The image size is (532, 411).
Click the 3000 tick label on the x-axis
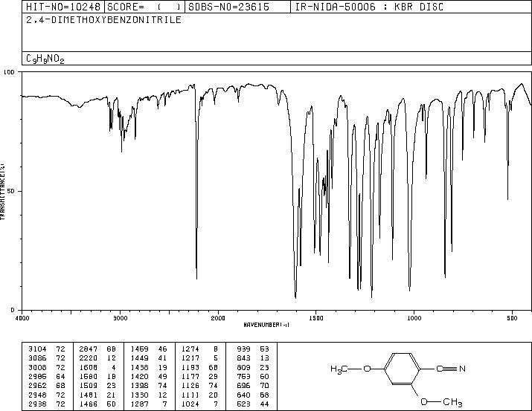(120, 318)
